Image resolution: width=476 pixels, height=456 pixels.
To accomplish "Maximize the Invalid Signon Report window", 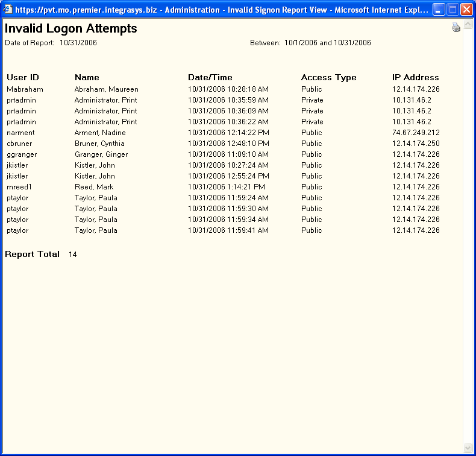I will click(x=453, y=10).
